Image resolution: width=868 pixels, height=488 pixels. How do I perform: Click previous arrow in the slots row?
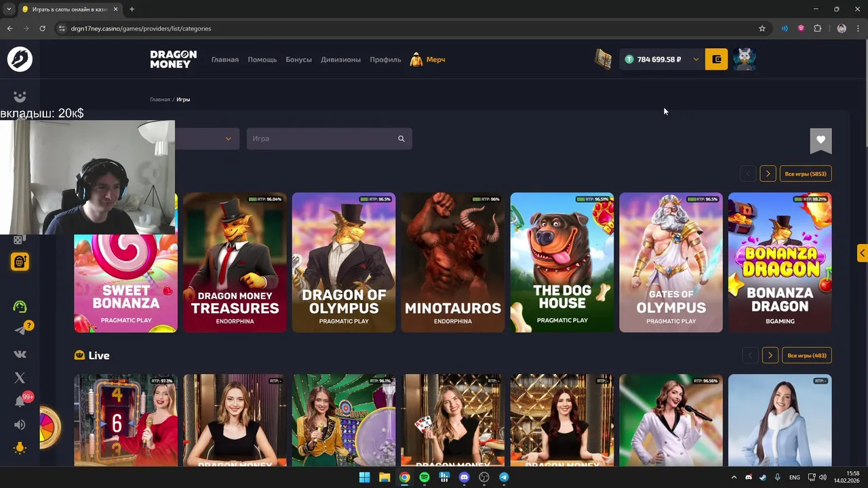[749, 174]
